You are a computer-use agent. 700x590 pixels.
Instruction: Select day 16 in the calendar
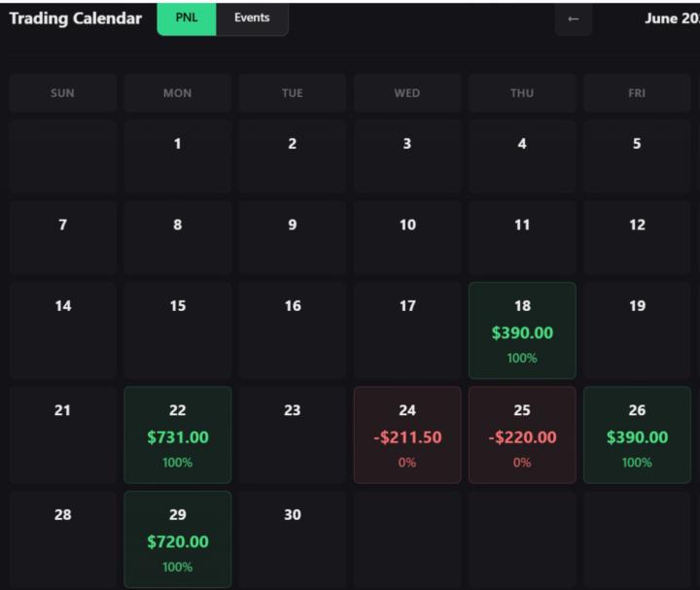[x=293, y=330]
